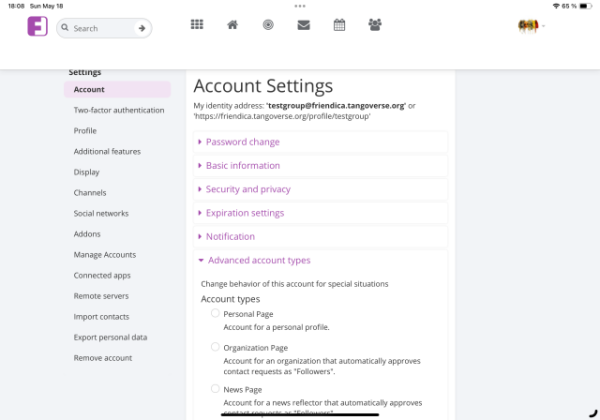Select Account in settings sidebar
The height and width of the screenshot is (420, 600).
(117, 90)
